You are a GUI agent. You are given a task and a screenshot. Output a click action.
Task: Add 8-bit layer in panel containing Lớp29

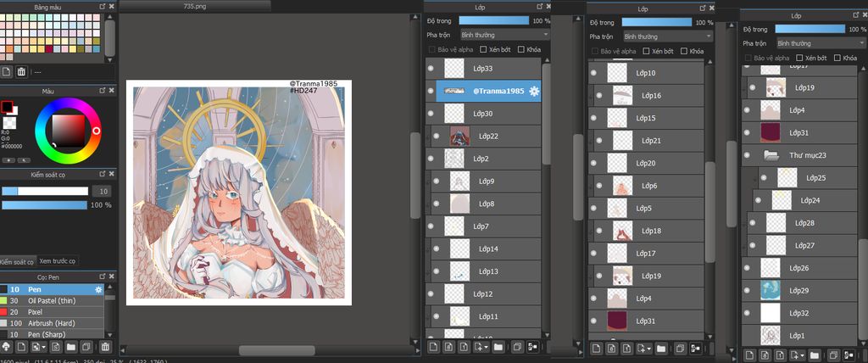(x=765, y=355)
